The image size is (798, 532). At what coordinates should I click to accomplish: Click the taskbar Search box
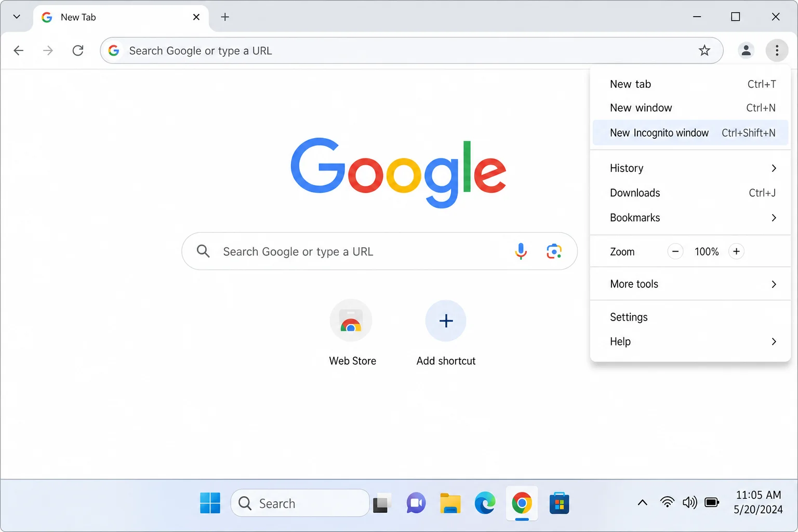[x=300, y=503]
